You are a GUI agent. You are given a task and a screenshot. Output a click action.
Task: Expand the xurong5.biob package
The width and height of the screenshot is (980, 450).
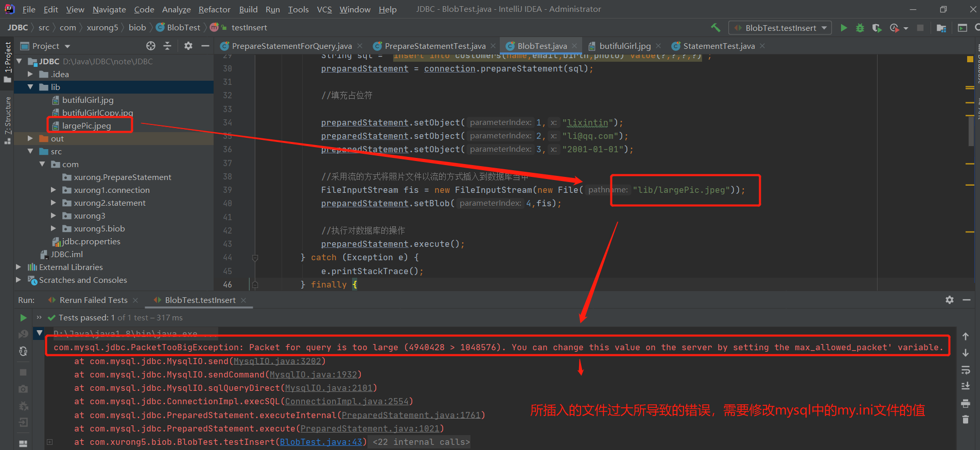(53, 228)
